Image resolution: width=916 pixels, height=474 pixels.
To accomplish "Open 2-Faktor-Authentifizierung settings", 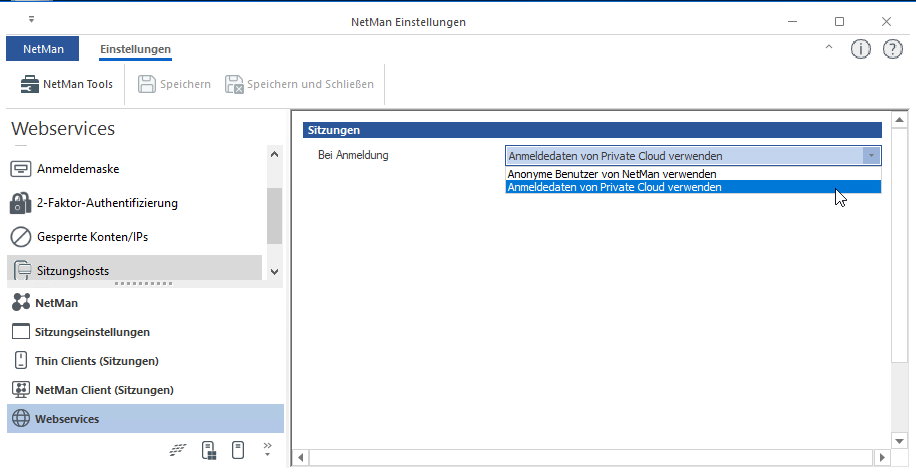I will tap(134, 203).
